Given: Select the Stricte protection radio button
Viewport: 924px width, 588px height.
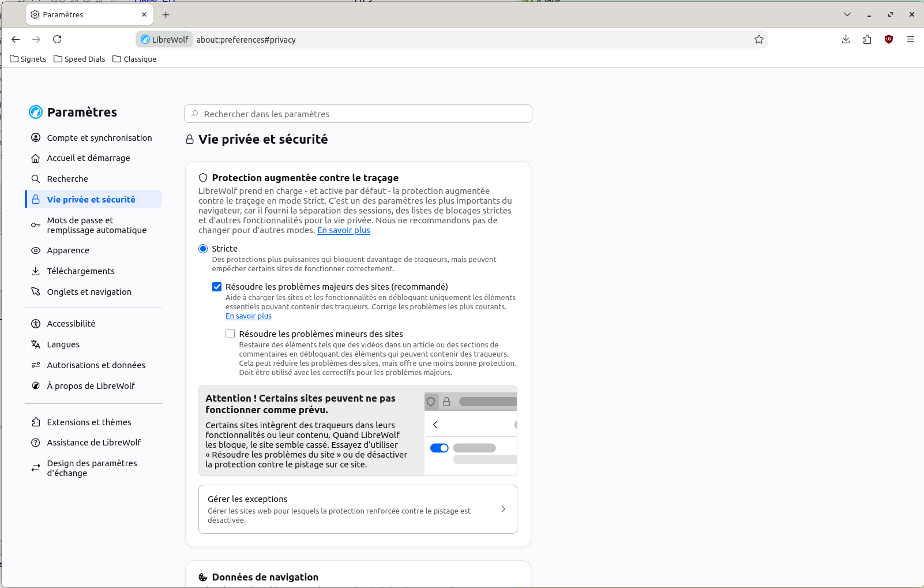Looking at the screenshot, I should click(203, 249).
